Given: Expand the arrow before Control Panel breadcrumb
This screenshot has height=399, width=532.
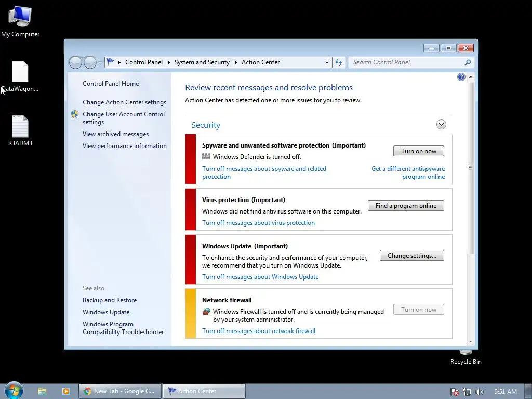Looking at the screenshot, I should 119,62.
